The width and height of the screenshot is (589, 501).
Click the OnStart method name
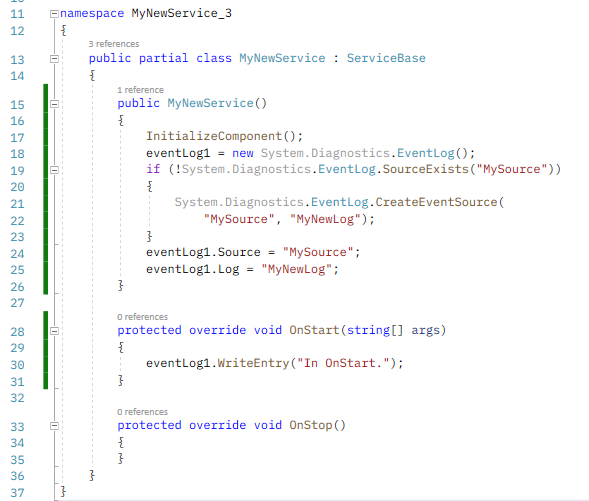point(314,330)
